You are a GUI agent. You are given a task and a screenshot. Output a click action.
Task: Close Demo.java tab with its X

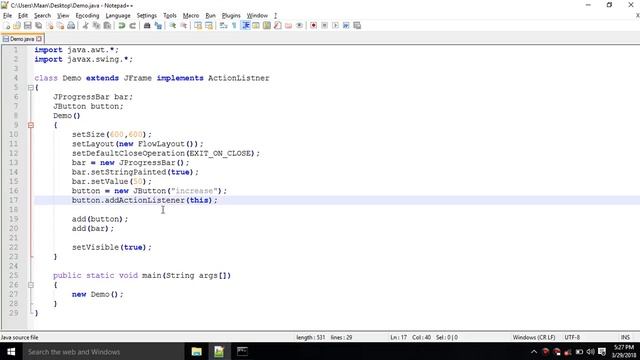coord(39,39)
